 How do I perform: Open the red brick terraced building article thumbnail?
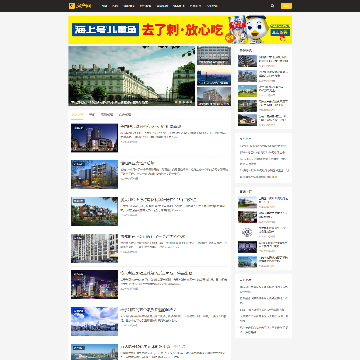94,211
